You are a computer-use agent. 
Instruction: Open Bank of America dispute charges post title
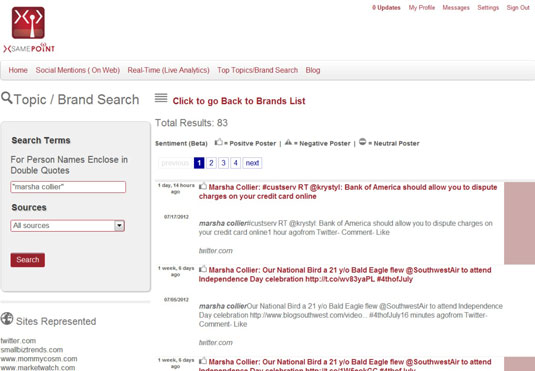348,192
